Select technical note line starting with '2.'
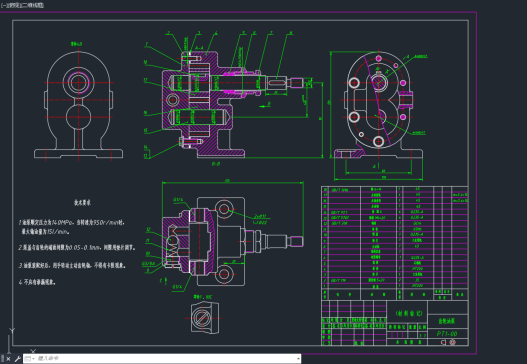This screenshot has width=527, height=364. point(77,247)
